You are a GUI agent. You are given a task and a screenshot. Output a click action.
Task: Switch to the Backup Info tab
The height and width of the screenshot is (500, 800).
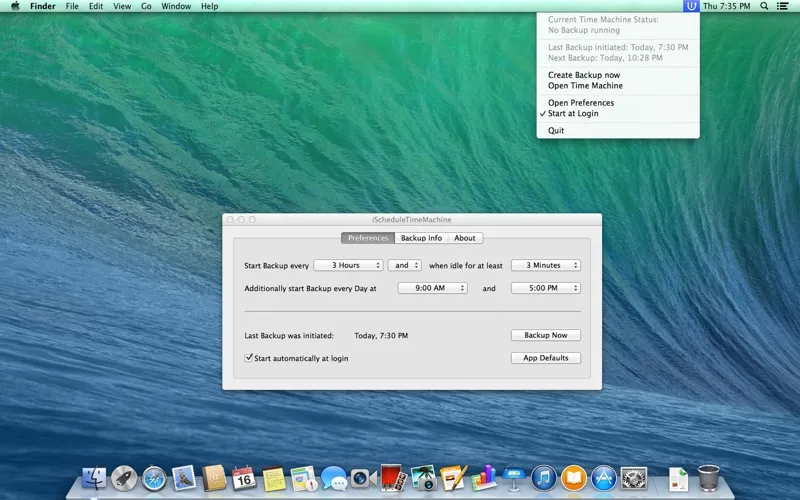point(421,238)
